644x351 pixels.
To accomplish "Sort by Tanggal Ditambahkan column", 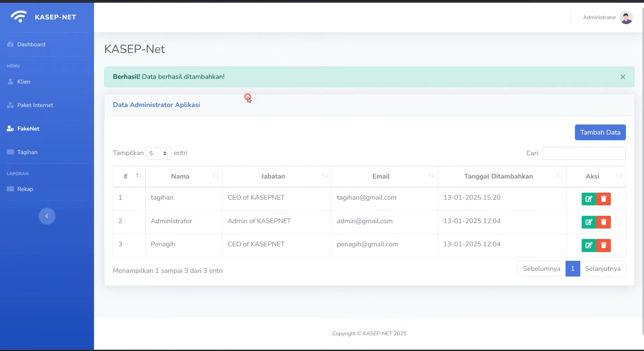I will (502, 176).
